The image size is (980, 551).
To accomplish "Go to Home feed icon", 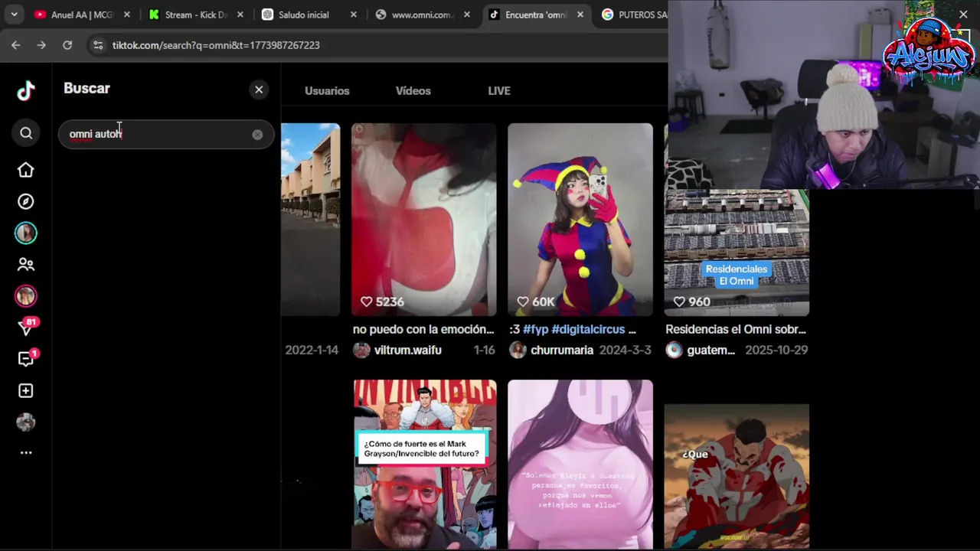I will pyautogui.click(x=26, y=170).
